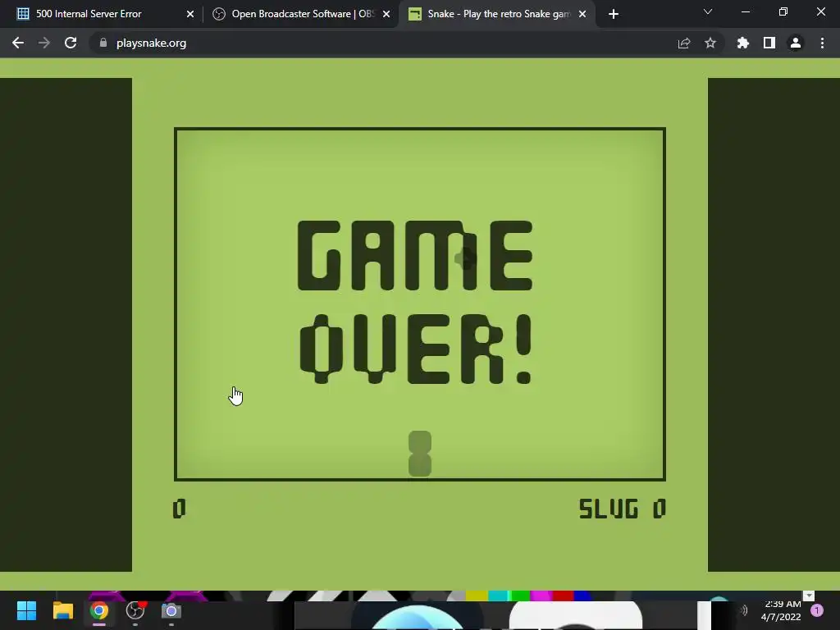
Task: Open Chrome's three-dot menu
Action: [x=822, y=43]
